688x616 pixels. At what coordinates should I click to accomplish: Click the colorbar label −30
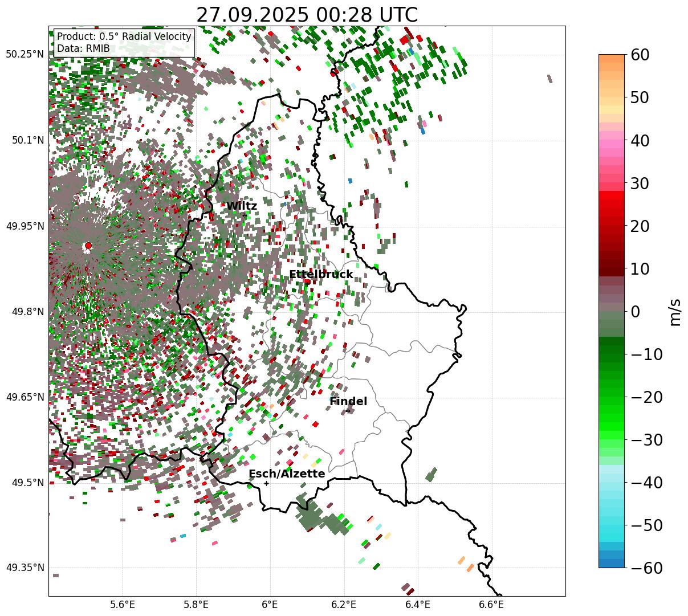coord(646,439)
